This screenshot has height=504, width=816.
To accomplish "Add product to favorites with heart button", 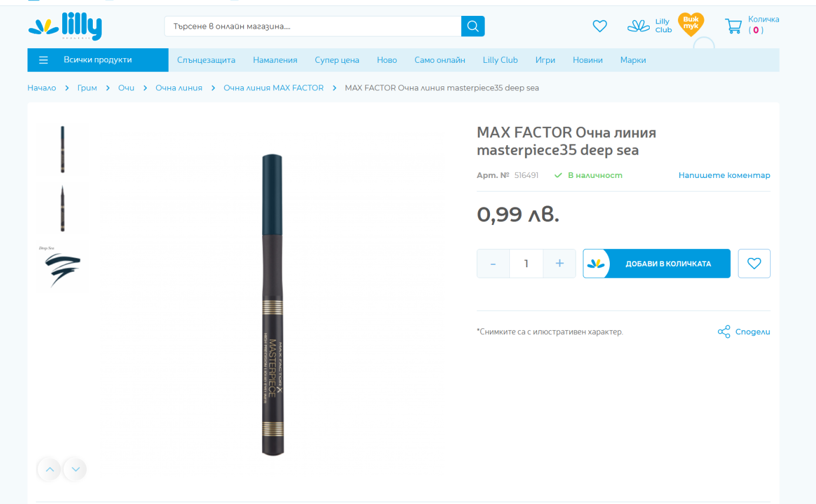I will coord(754,264).
